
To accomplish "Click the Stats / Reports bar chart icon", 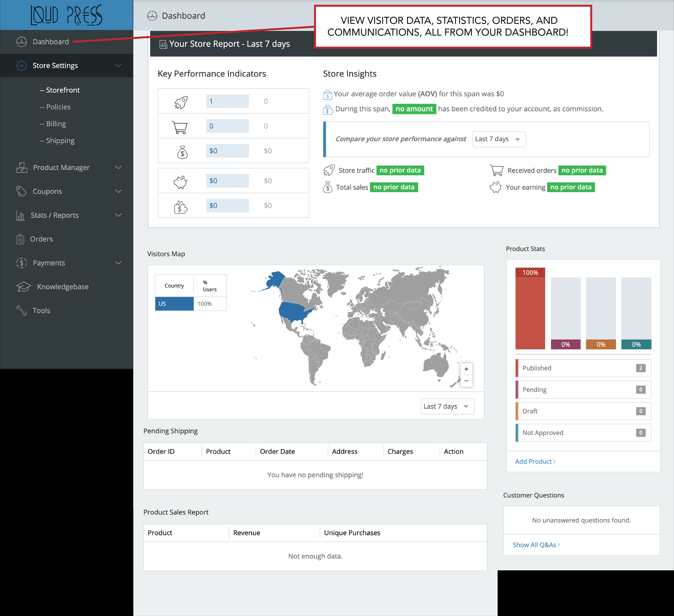I will (x=20, y=215).
